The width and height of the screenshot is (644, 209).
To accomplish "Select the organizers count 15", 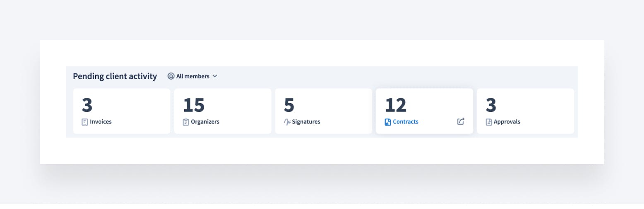I will click(x=194, y=105).
